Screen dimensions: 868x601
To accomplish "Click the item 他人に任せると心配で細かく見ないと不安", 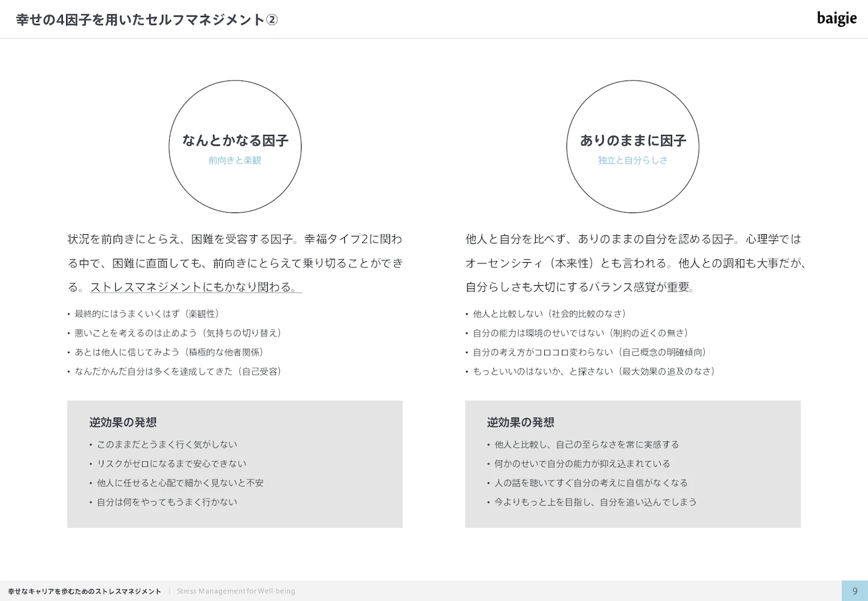I will [176, 483].
